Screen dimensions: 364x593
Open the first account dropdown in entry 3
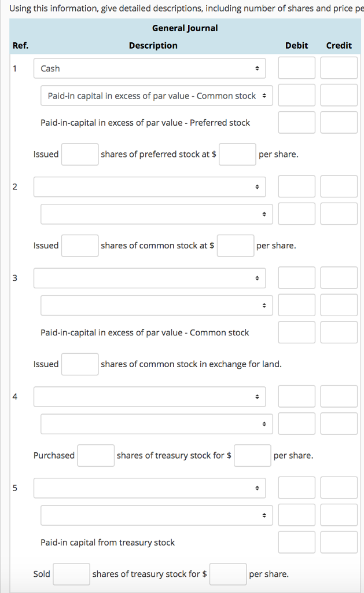click(x=150, y=277)
